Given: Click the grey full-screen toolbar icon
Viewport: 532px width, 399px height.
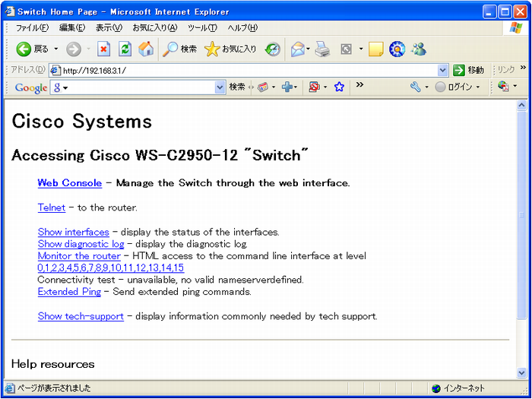Looking at the screenshot, I should 346,49.
